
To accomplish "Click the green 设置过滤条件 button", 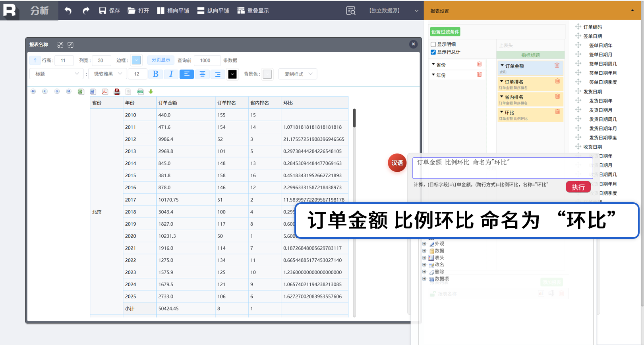I will [445, 32].
